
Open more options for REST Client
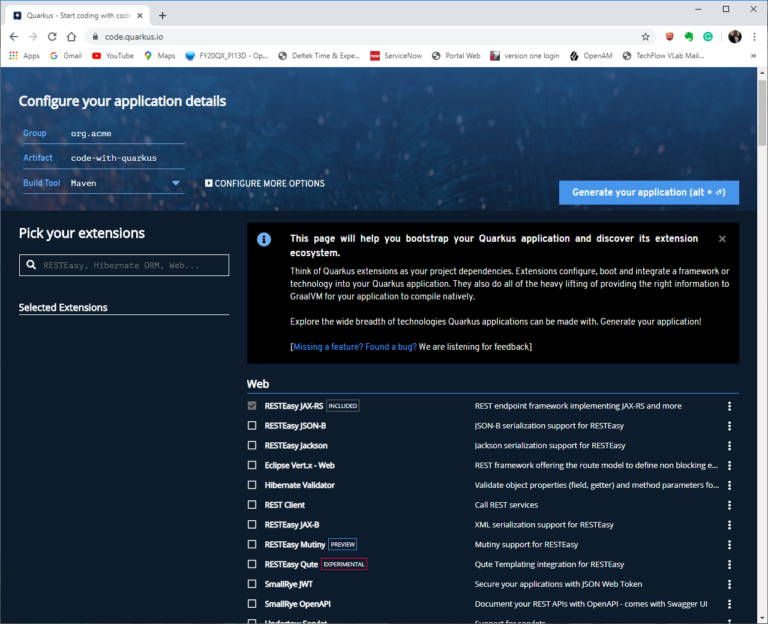tap(729, 505)
